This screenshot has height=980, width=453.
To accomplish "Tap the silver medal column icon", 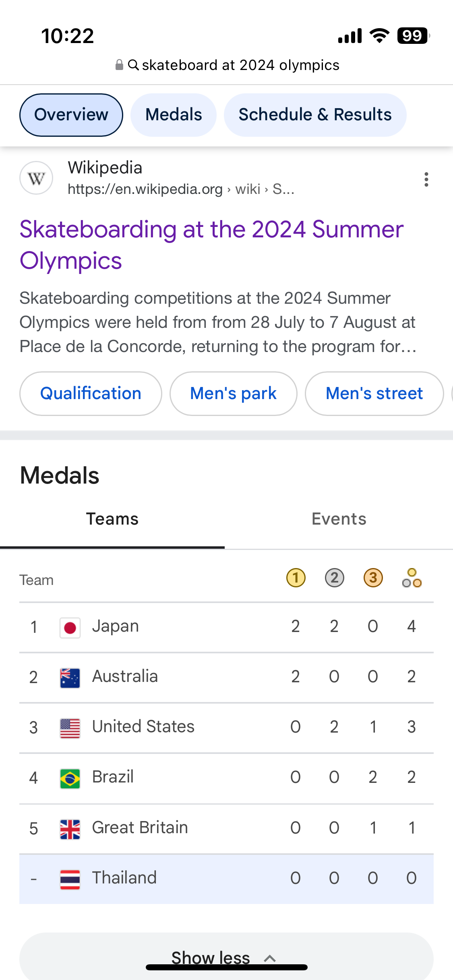I will coord(334,578).
